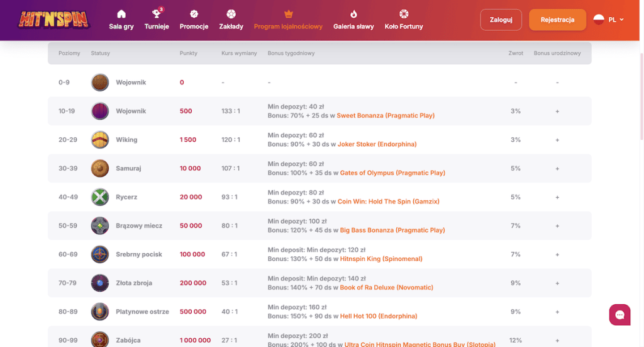
Task: Click the Kurs wymiany column header
Action: pos(239,53)
